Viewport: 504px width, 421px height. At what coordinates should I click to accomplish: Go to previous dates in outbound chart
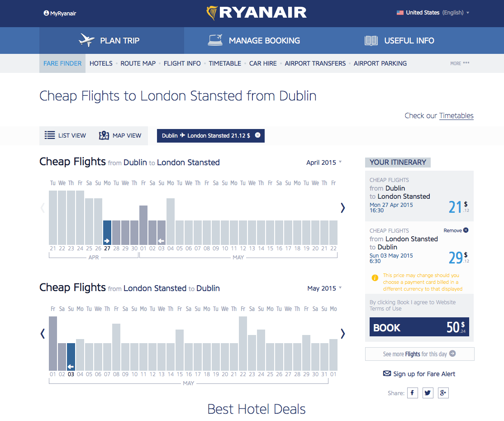tap(43, 208)
